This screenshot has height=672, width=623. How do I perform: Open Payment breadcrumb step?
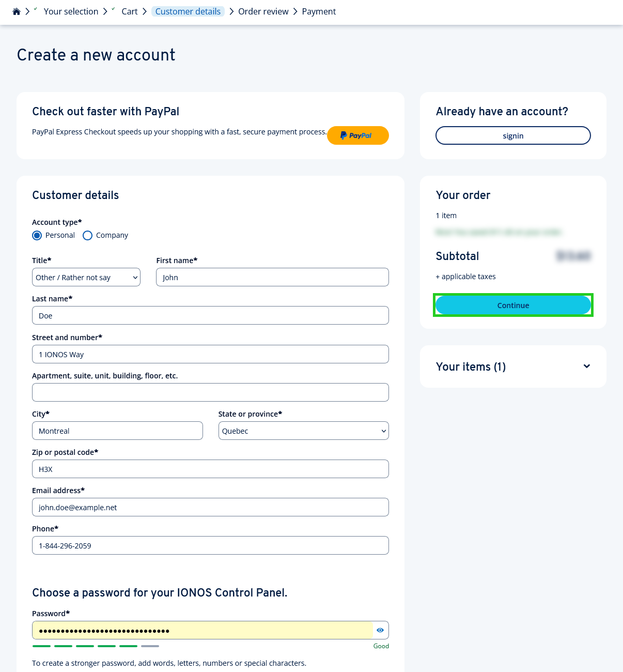tap(319, 11)
